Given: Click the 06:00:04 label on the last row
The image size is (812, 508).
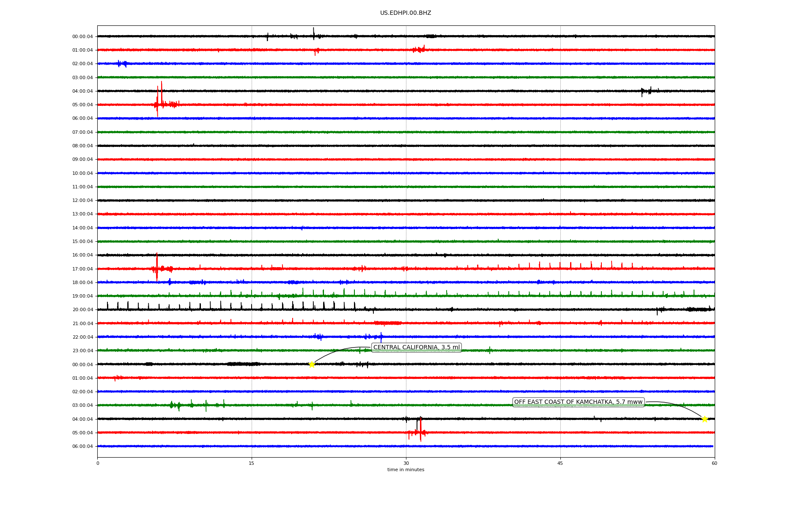Looking at the screenshot, I should [82, 446].
